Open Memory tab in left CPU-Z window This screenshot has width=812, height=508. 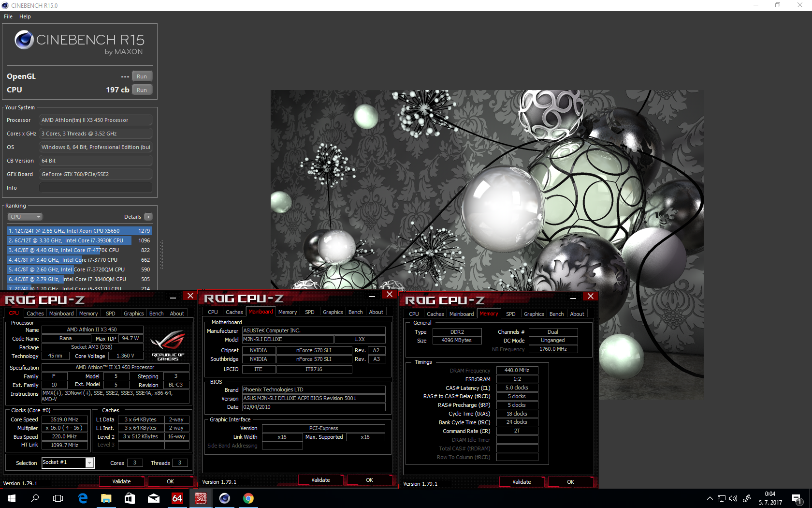tap(88, 314)
